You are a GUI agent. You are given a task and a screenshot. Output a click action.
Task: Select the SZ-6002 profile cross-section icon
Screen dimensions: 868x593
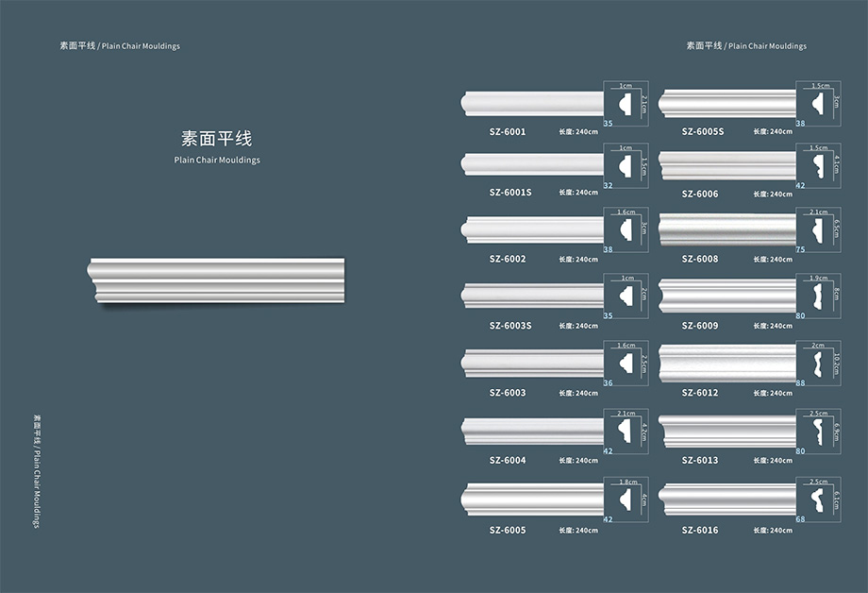click(626, 230)
